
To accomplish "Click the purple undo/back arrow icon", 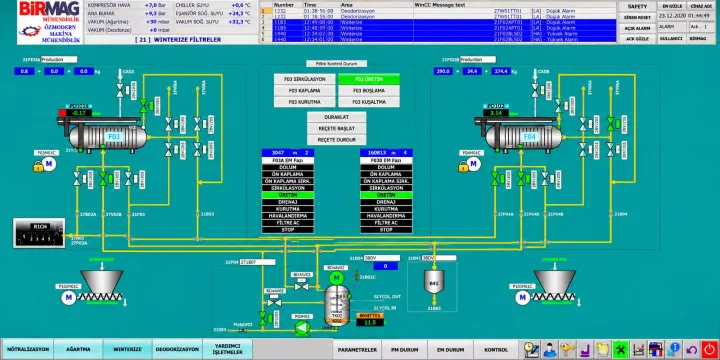I will (x=692, y=350).
